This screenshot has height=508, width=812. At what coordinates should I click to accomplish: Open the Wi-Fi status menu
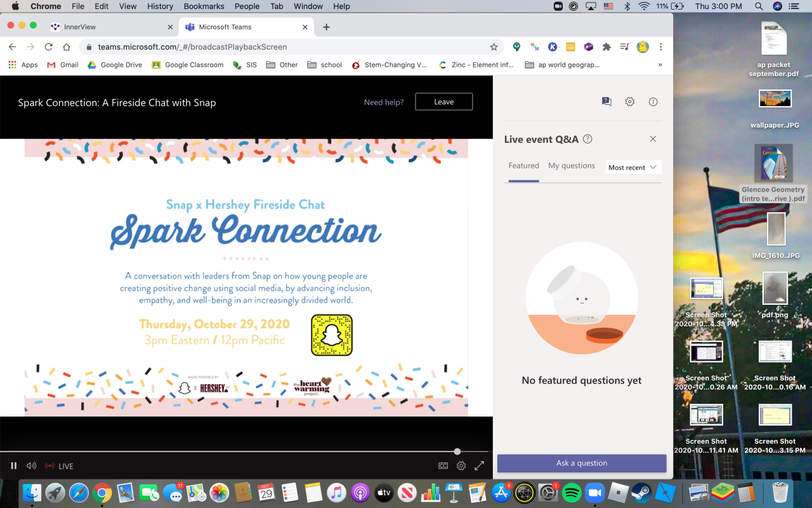(x=644, y=6)
